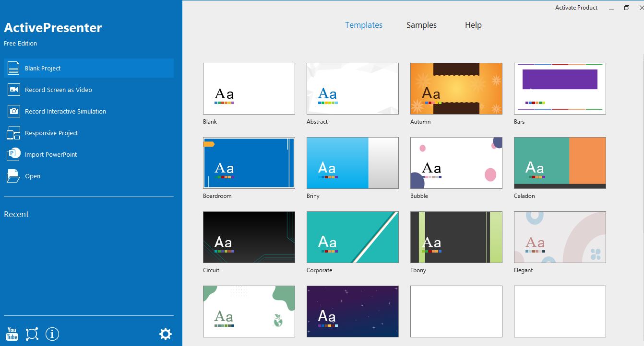This screenshot has width=644, height=346.
Task: Click the Record Screen as Video camera icon
Action: (x=13, y=90)
